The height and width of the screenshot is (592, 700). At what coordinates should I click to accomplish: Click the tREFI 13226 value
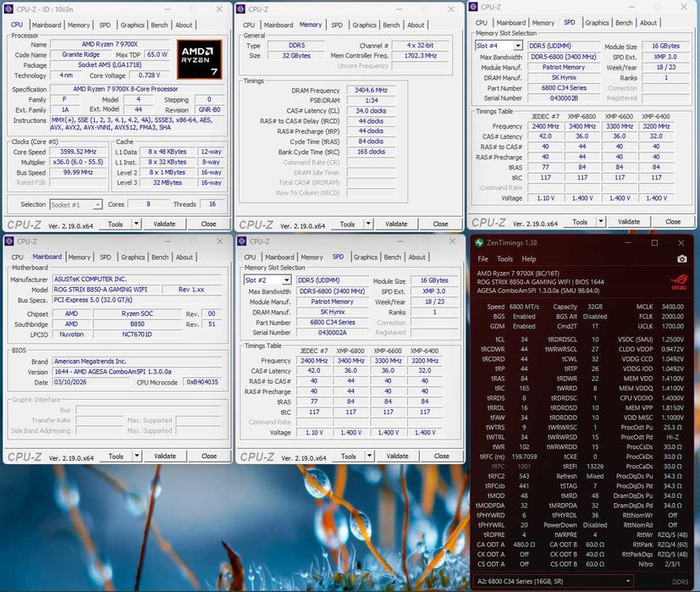(596, 467)
